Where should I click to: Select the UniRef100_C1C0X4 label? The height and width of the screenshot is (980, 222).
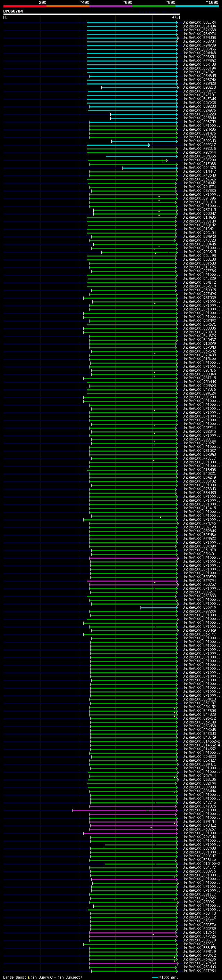coord(199,932)
